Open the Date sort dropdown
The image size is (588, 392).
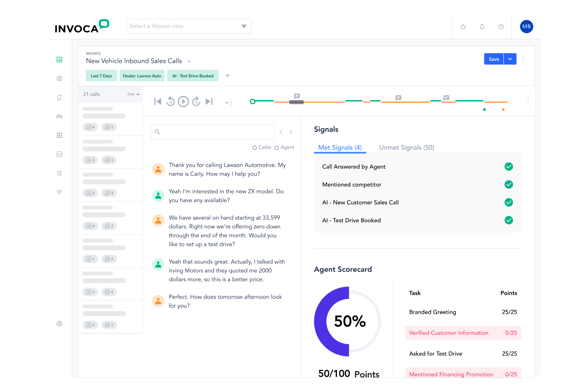click(133, 94)
